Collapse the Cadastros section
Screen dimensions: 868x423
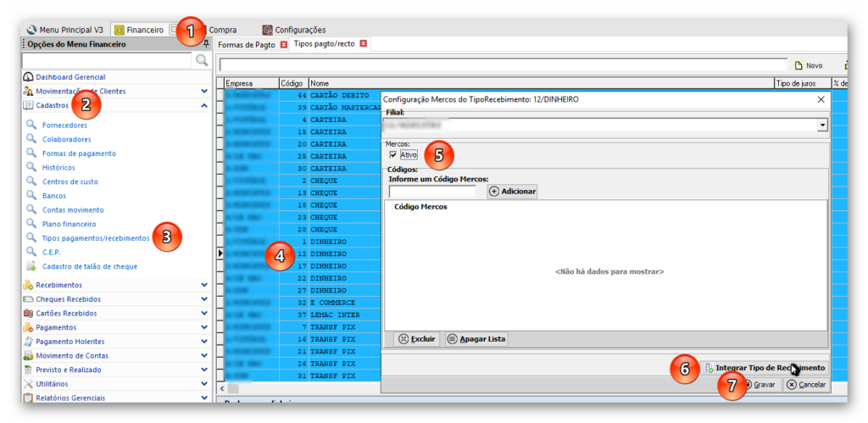point(204,105)
